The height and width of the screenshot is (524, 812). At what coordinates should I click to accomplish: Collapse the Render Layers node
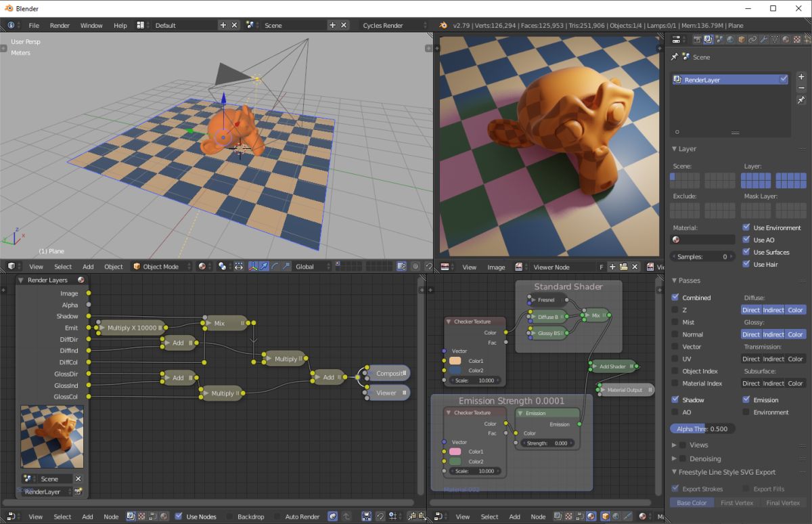tap(21, 280)
